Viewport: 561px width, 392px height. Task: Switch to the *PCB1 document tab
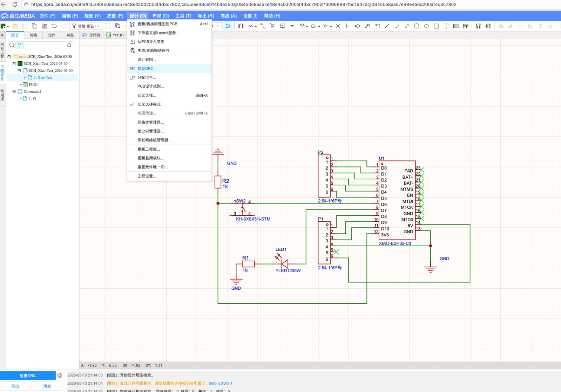(115, 35)
